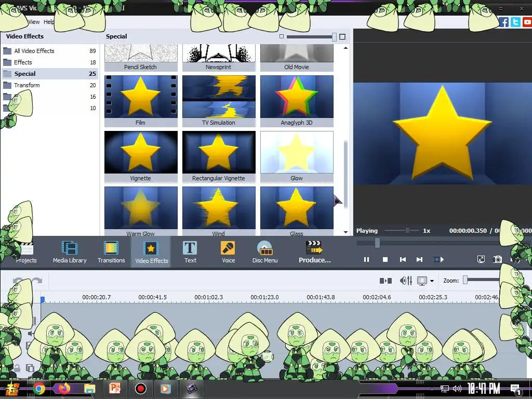This screenshot has width=532, height=399.
Task: Adjust the timeline Zoom slider handle
Action: (x=465, y=280)
